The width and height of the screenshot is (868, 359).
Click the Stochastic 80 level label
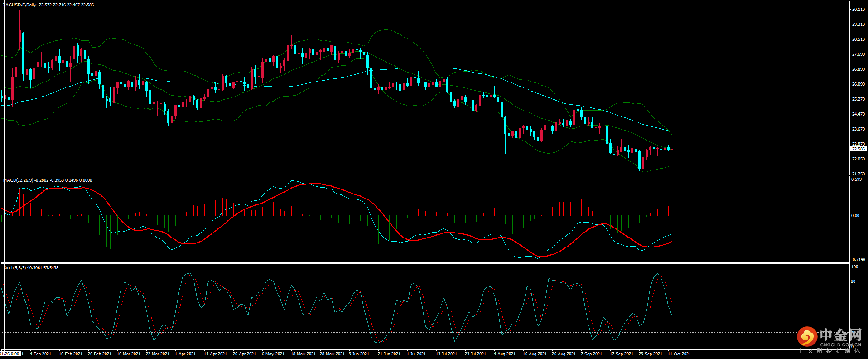(853, 281)
